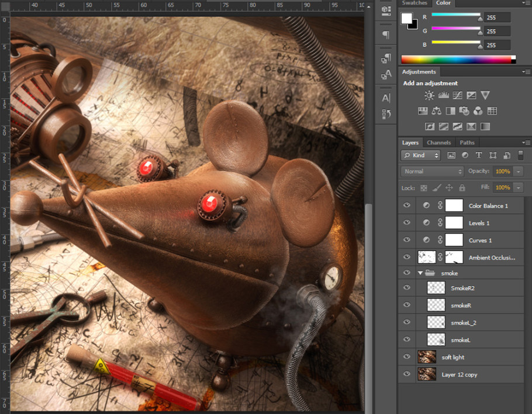This screenshot has width=532, height=414.
Task: Open the Layers panel options menu
Action: 526,142
